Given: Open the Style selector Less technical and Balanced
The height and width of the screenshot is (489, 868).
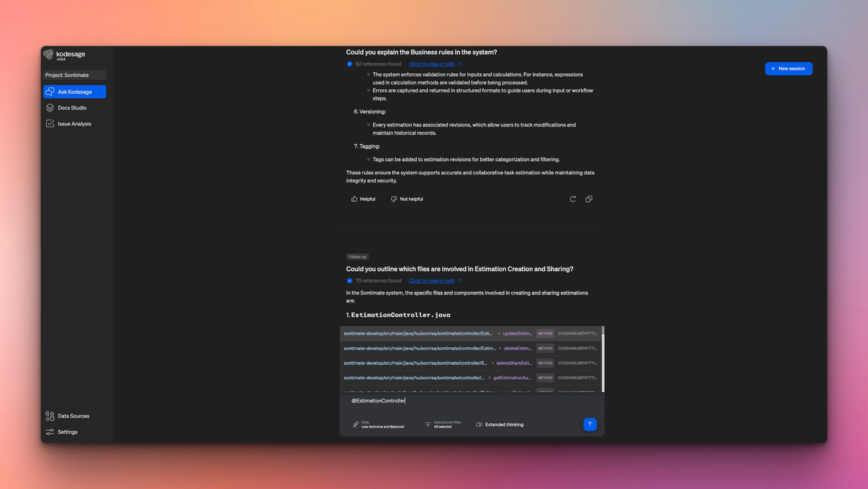Looking at the screenshot, I should click(x=379, y=425).
